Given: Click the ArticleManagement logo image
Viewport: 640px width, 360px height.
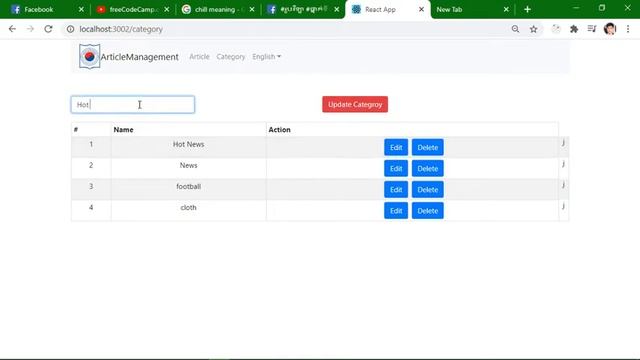Looking at the screenshot, I should point(89,56).
